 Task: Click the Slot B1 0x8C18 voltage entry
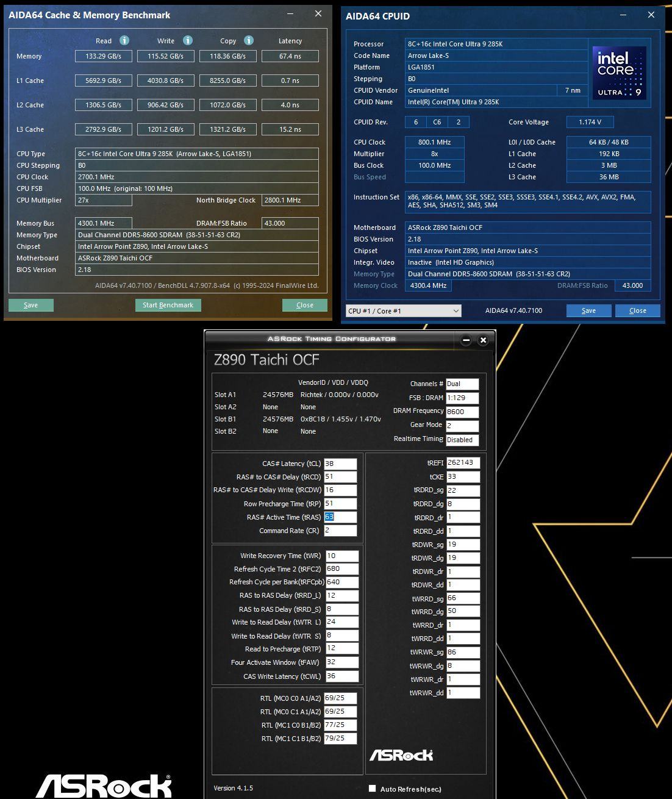(x=341, y=419)
